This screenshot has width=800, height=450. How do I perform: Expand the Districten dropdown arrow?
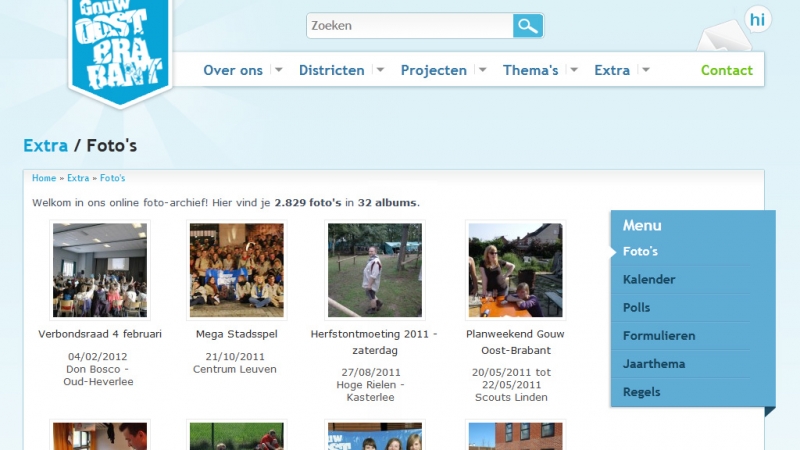(380, 70)
